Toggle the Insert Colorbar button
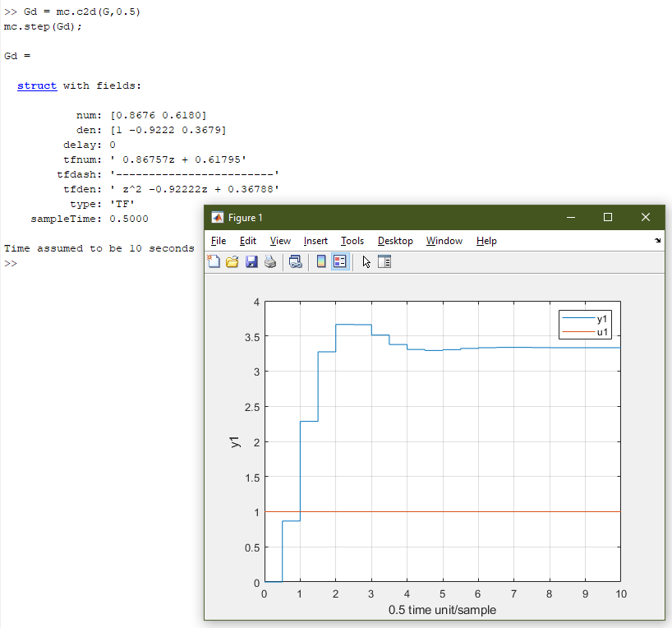 320,261
